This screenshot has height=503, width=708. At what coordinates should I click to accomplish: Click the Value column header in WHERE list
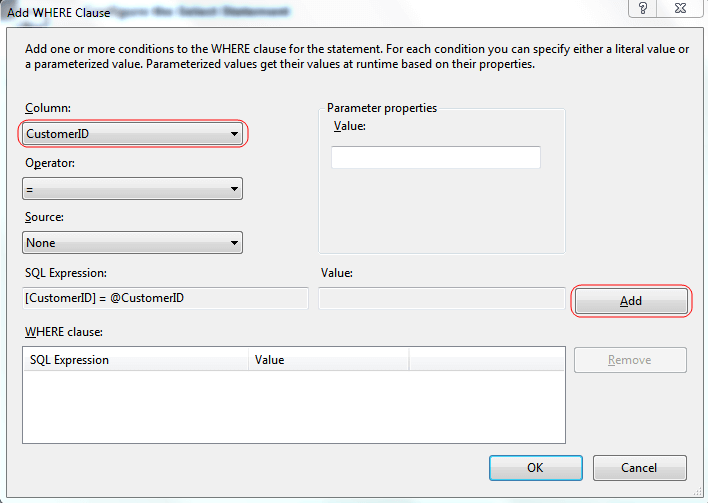pos(328,360)
